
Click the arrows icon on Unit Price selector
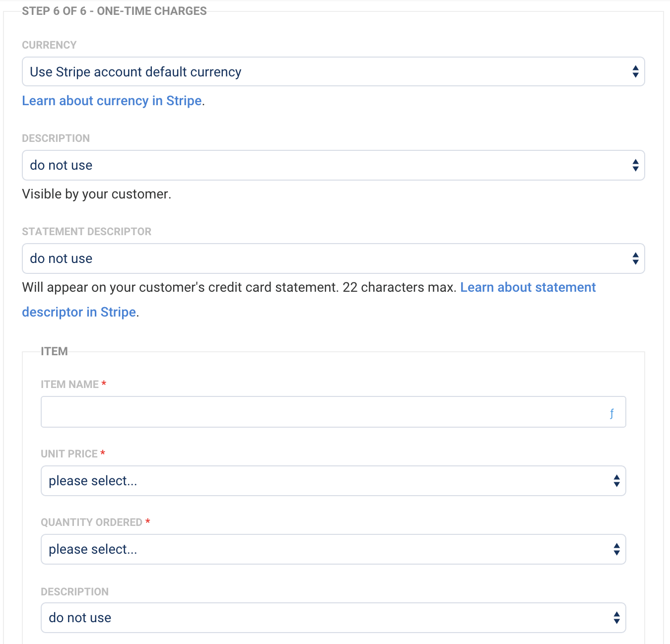616,481
